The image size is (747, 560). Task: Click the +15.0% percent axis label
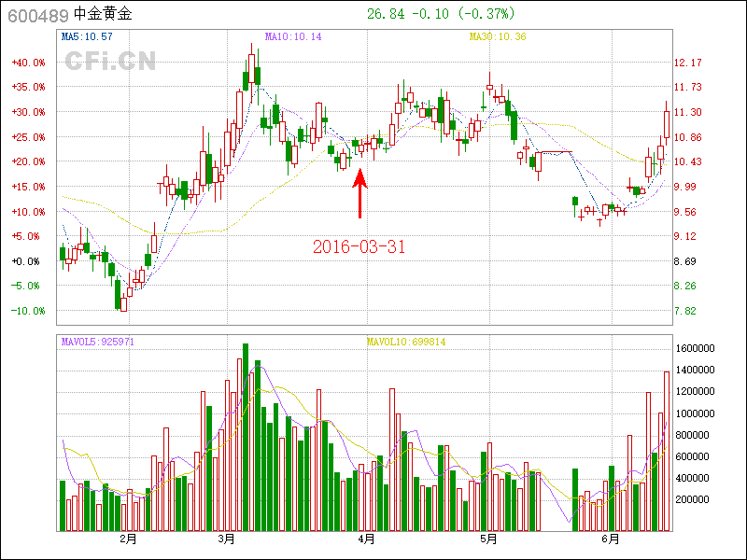coord(29,187)
